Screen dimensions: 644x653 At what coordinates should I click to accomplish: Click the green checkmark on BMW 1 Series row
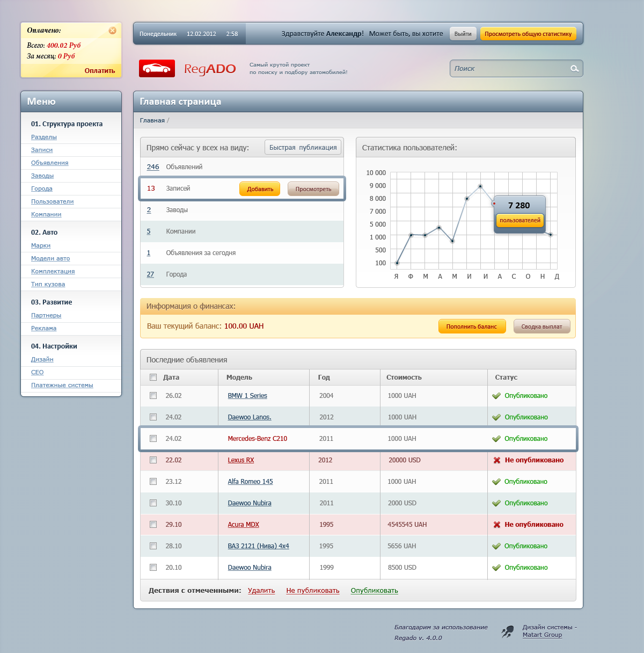click(496, 396)
